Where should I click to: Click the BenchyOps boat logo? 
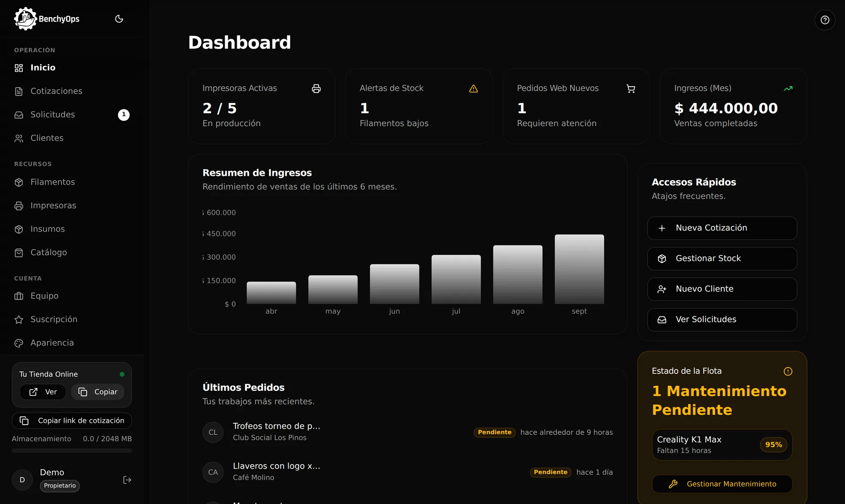point(25,19)
